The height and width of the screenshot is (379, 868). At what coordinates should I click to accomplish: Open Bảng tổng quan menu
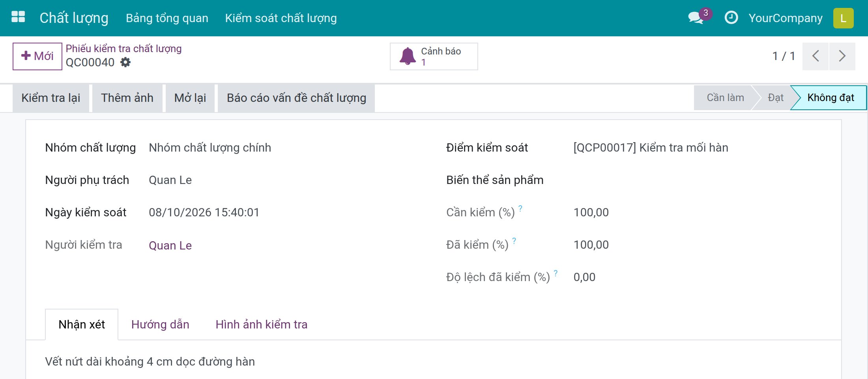(167, 18)
